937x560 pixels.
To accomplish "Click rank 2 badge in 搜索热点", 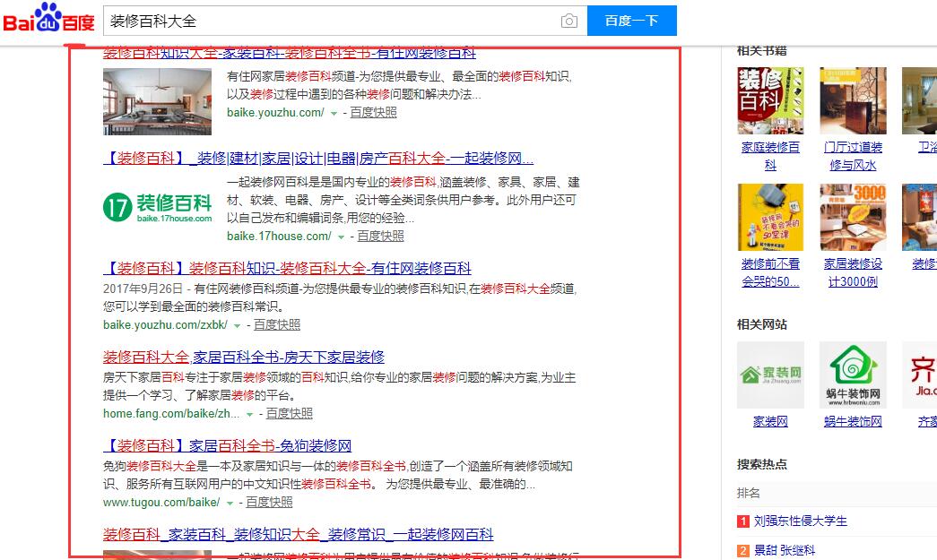I will [742, 550].
